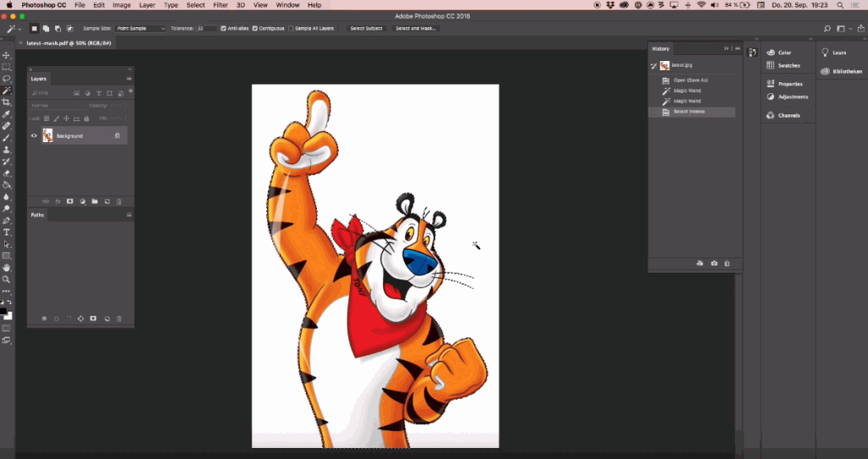This screenshot has width=868, height=459.
Task: Select the Blur tool
Action: [7, 196]
